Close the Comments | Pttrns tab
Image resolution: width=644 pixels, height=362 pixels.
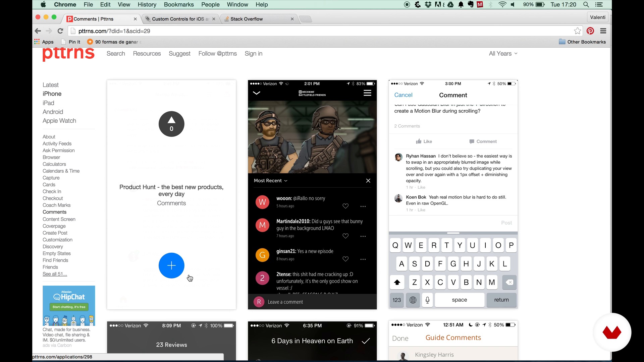click(x=135, y=19)
